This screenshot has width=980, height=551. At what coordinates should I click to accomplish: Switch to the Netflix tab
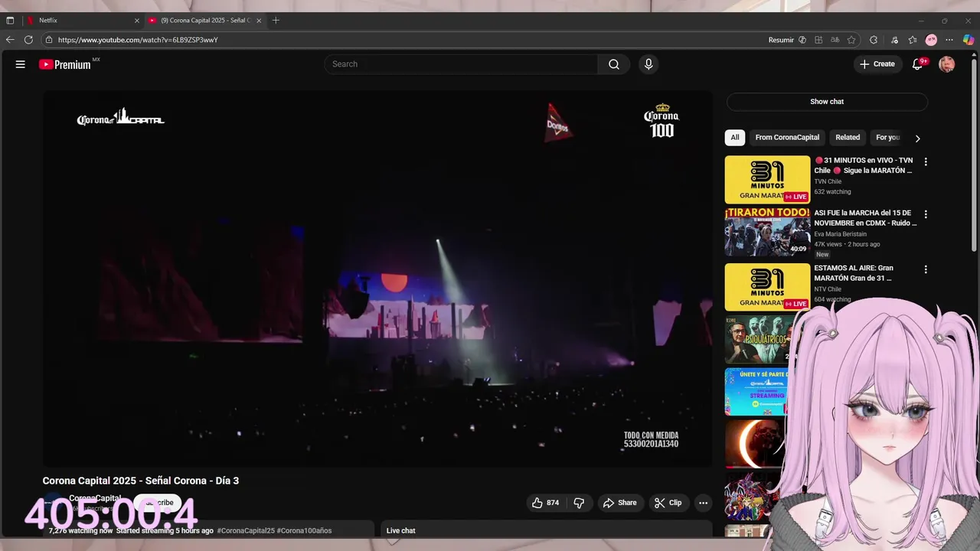(83, 21)
